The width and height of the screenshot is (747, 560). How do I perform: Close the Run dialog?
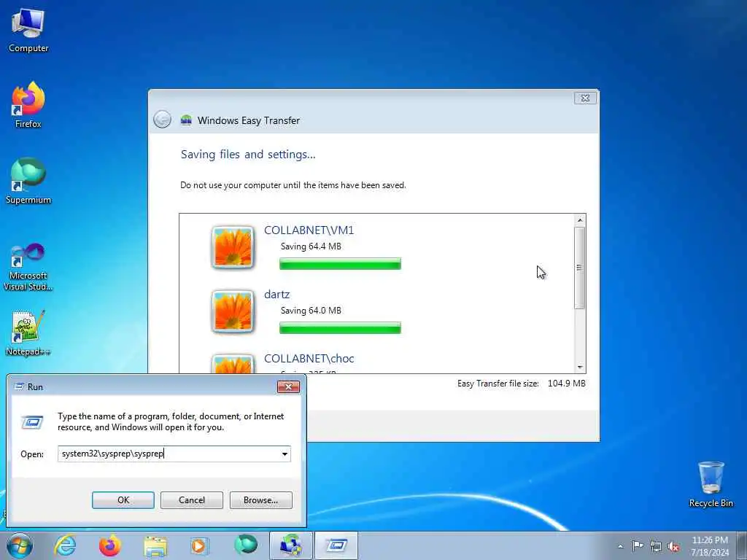[288, 386]
